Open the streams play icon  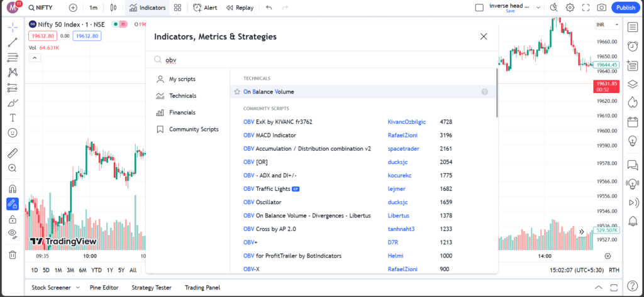coord(633,203)
